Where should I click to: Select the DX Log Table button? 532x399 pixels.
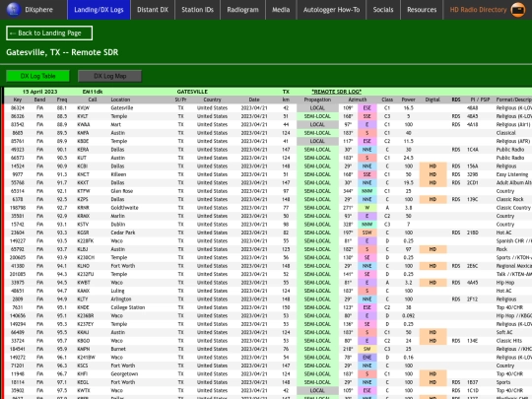[x=37, y=76]
